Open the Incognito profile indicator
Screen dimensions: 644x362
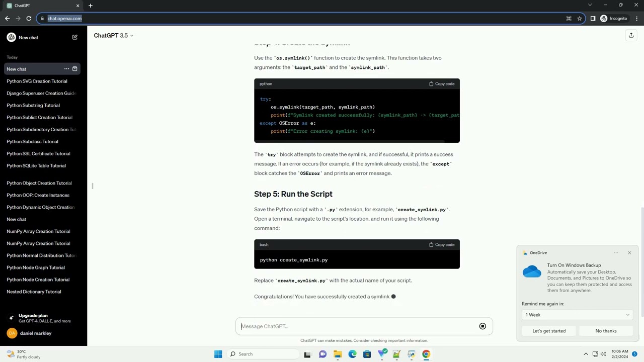614,19
